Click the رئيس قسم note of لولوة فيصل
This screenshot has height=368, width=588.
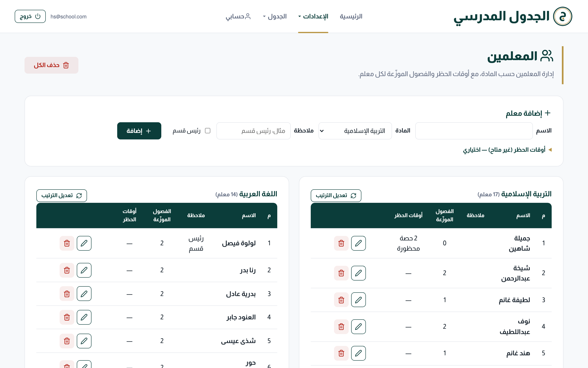coord(196,243)
